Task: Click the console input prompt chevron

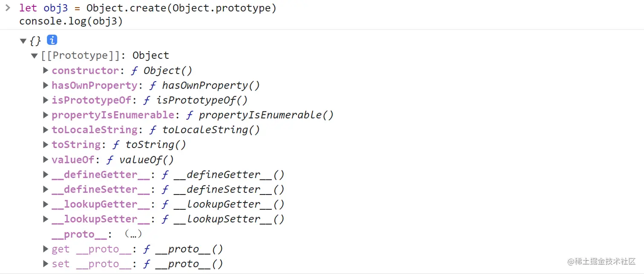Action: pyautogui.click(x=7, y=8)
